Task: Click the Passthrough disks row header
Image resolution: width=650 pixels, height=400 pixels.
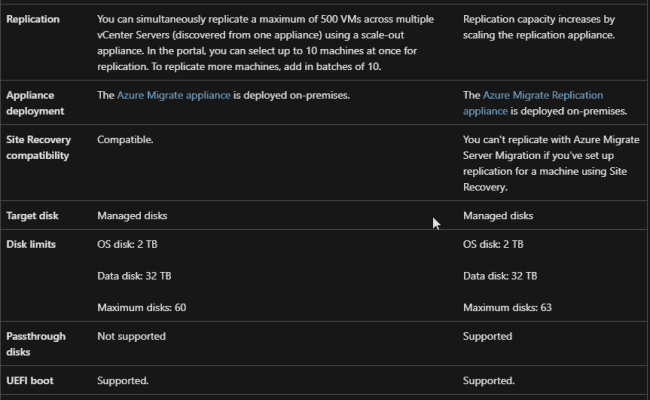Action: [x=36, y=344]
